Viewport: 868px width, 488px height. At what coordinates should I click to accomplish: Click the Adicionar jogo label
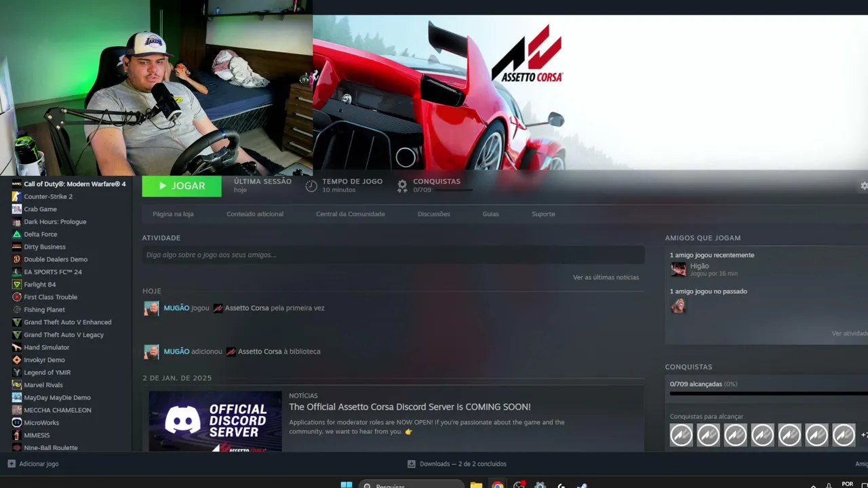pyautogui.click(x=39, y=464)
